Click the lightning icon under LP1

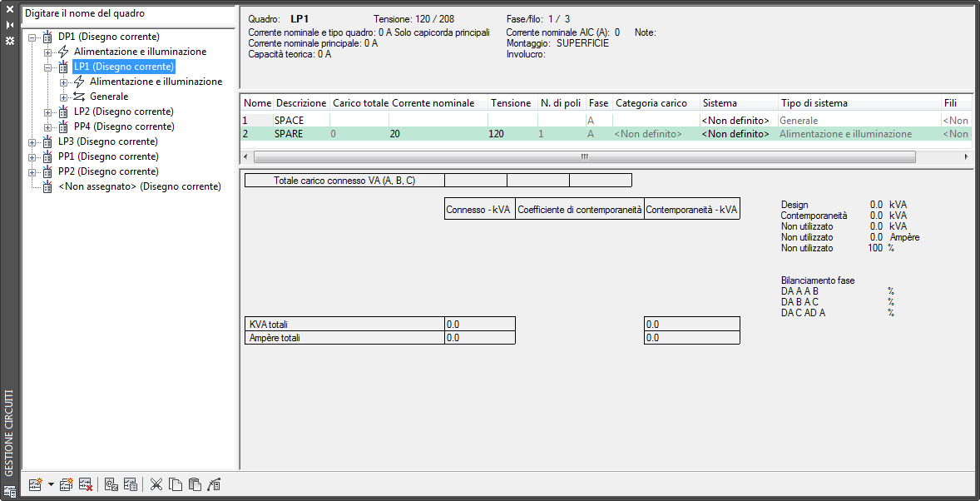[x=79, y=82]
